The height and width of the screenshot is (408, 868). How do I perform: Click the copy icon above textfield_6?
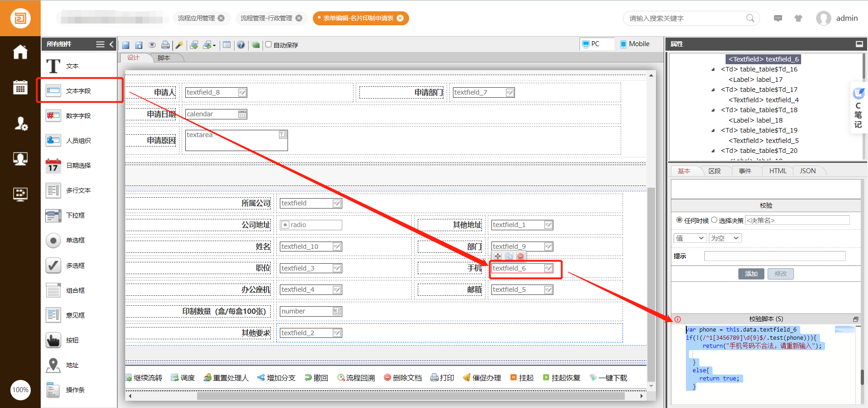click(509, 256)
